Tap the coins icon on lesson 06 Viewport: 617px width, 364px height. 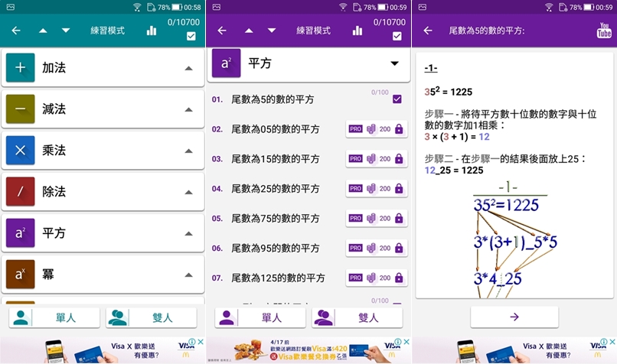371,248
